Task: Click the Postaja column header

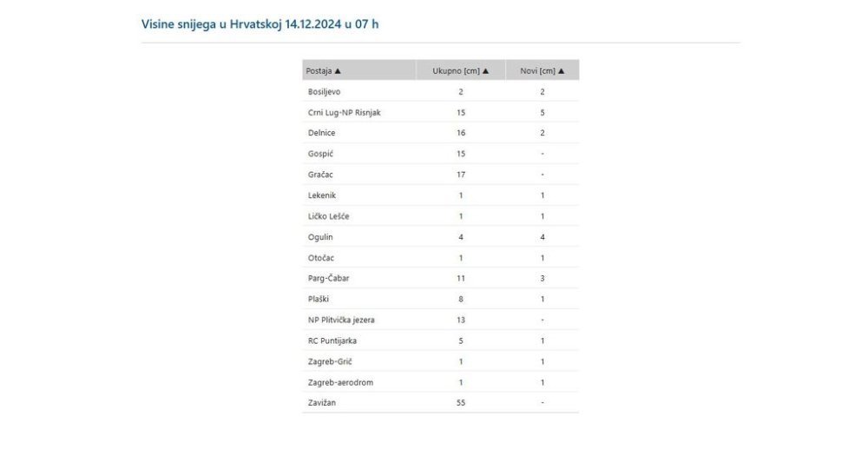Action: (x=358, y=70)
